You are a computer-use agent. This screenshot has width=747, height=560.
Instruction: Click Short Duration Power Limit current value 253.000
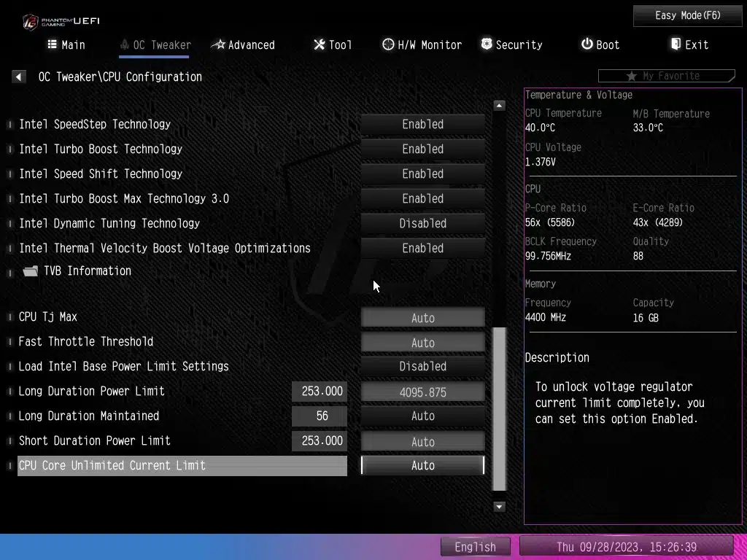pos(320,441)
